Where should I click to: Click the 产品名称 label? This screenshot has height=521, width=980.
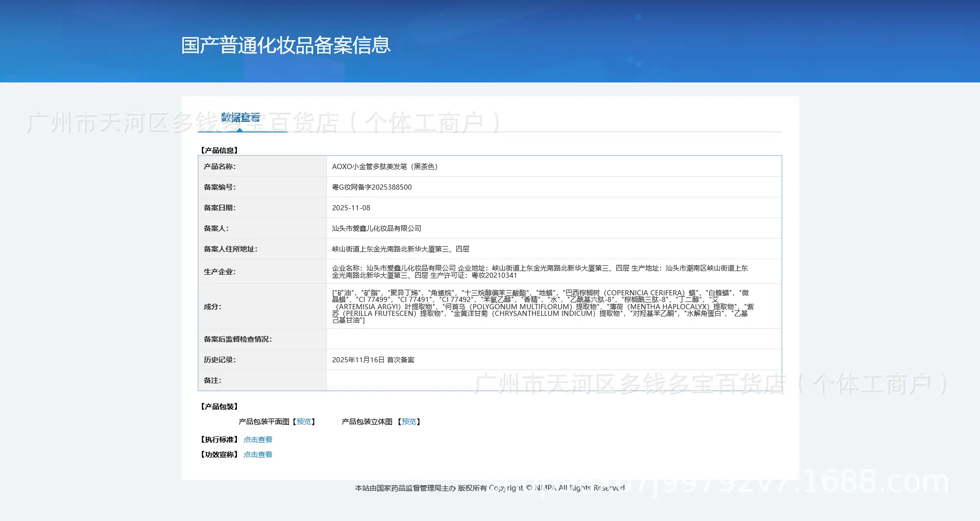[219, 166]
